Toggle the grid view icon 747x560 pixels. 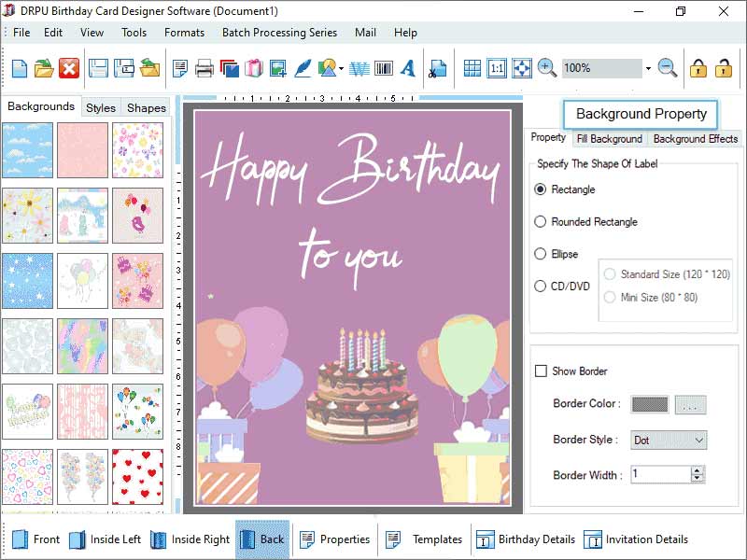pyautogui.click(x=472, y=68)
